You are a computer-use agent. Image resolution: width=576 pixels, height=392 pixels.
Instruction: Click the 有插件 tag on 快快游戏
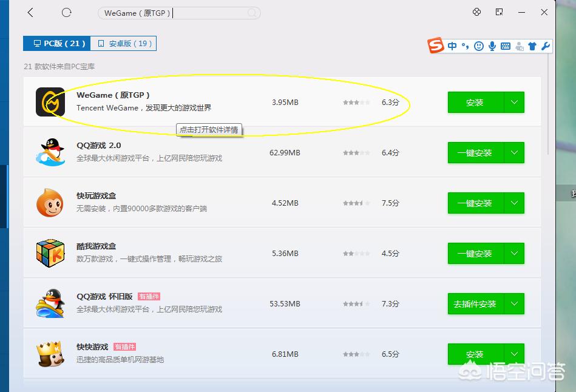pyautogui.click(x=125, y=347)
